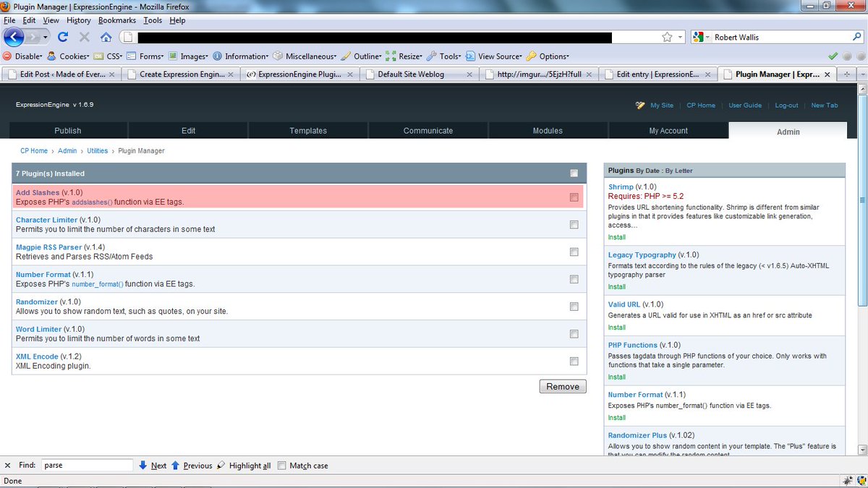Click View Source in developer toolbar

click(495, 56)
